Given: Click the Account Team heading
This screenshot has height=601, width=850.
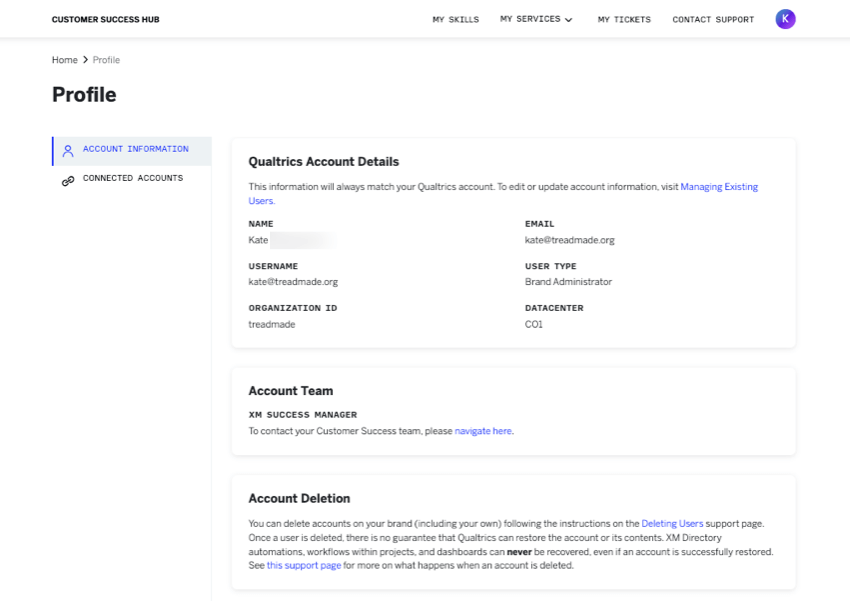Looking at the screenshot, I should click(291, 391).
